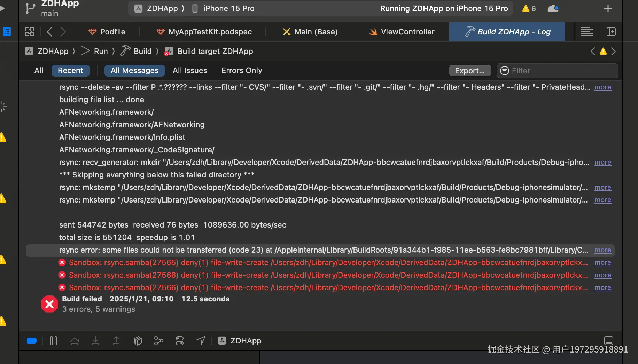Select the 'AFNetworking.framework/Info.plist' line
Screen dimensions: 638x364
click(x=122, y=137)
